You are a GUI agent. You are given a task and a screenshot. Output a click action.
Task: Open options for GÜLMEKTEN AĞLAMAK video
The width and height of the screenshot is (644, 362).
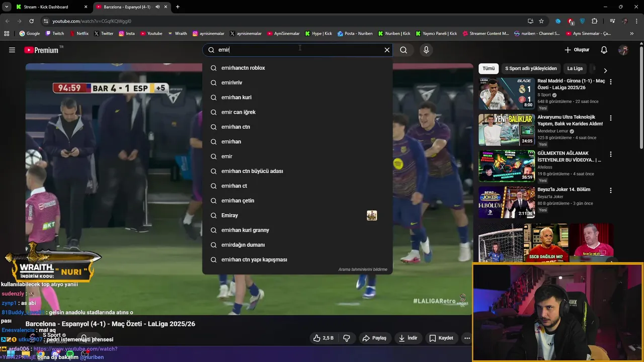click(x=611, y=154)
